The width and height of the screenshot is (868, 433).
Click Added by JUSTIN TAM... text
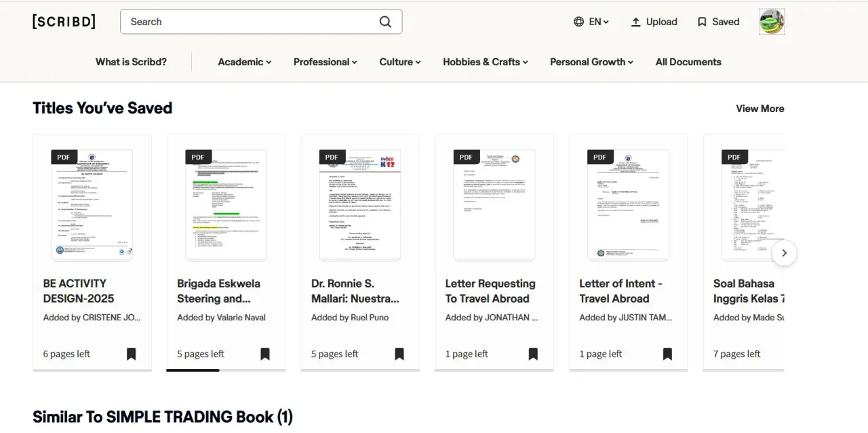point(626,317)
